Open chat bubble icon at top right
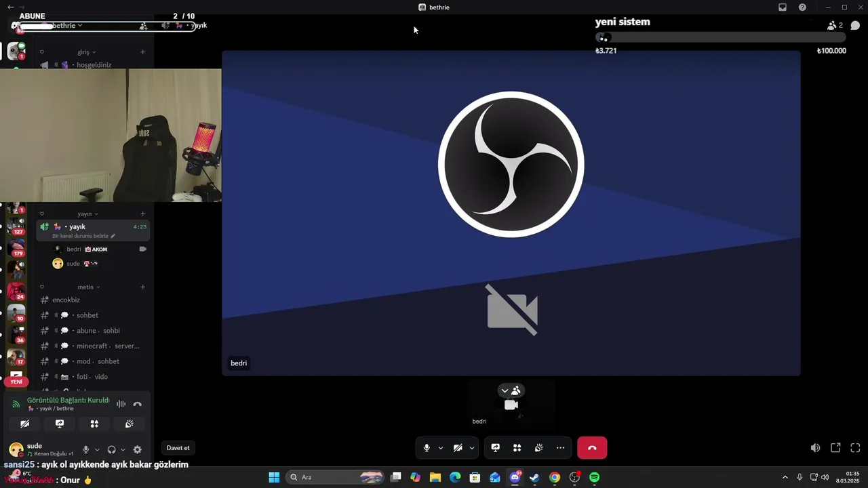Image resolution: width=868 pixels, height=488 pixels. click(x=855, y=26)
